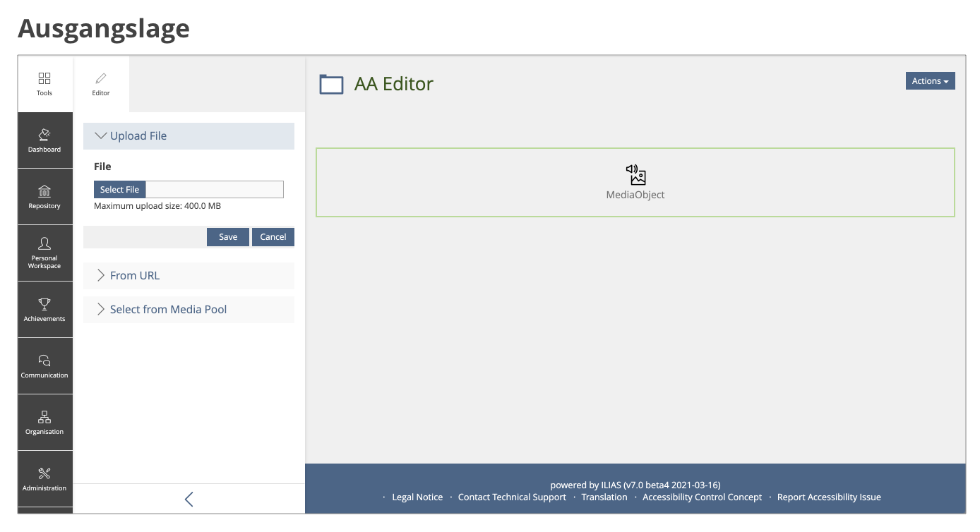Viewport: 980px width, 532px height.
Task: Click the MediaObject icon placeholder
Action: tap(635, 174)
